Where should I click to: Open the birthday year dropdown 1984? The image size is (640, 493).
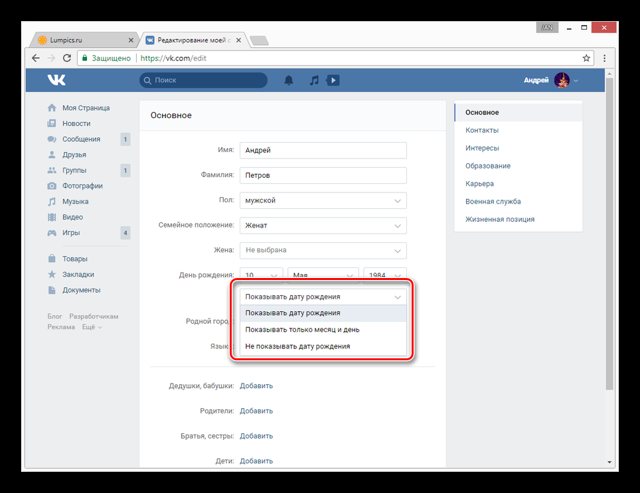[x=385, y=274]
